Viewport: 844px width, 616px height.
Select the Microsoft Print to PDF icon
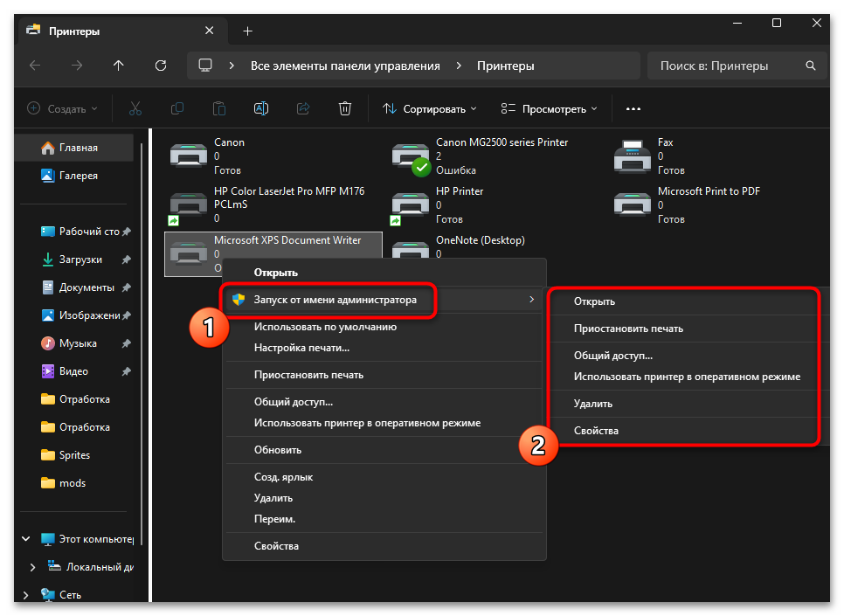633,205
